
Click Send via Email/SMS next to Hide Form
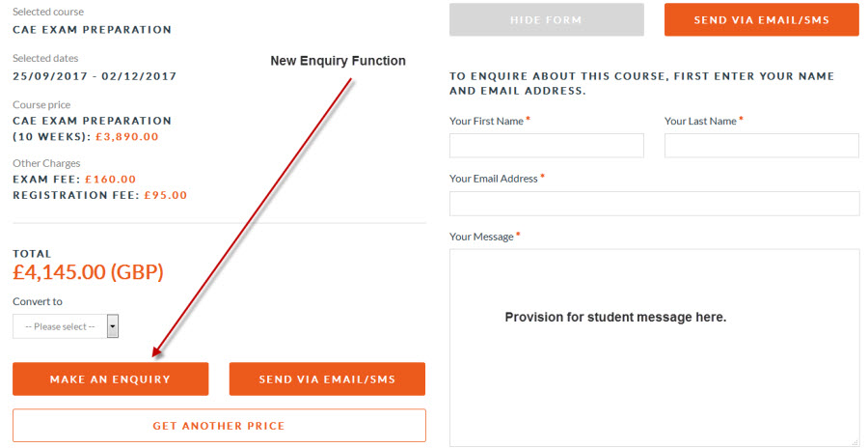pyautogui.click(x=761, y=19)
